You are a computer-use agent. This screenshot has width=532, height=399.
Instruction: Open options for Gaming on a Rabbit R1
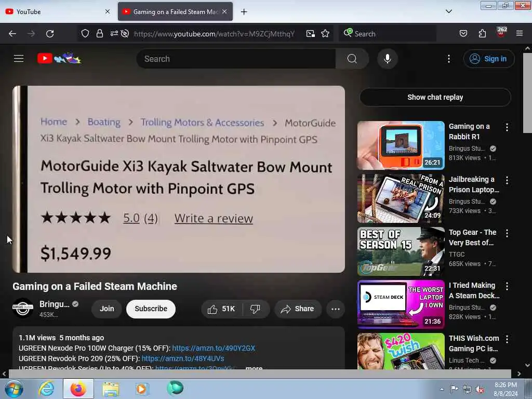507,127
